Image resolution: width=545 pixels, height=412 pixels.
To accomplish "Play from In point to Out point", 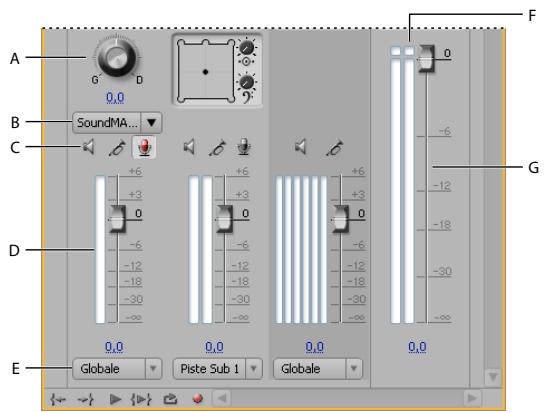I will click(x=141, y=399).
